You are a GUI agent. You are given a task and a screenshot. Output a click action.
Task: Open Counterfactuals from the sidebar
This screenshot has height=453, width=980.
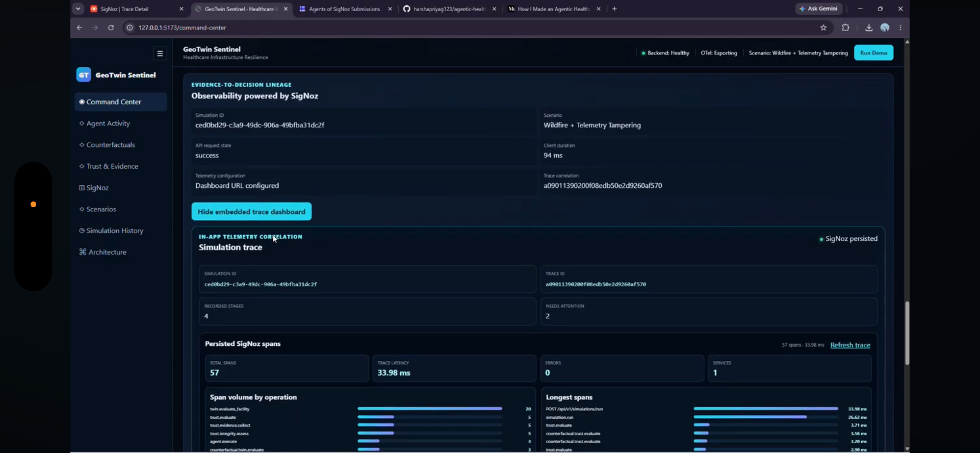click(121, 145)
